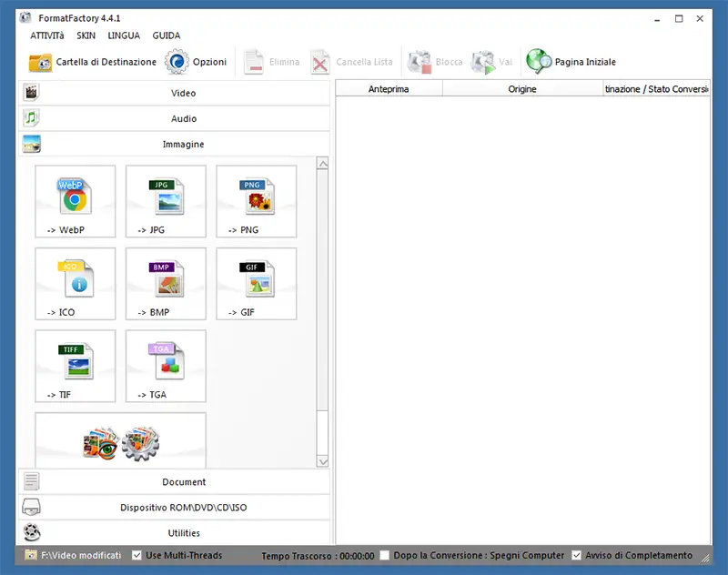Enable Spegni Computer after conversion checkbox

coord(384,555)
